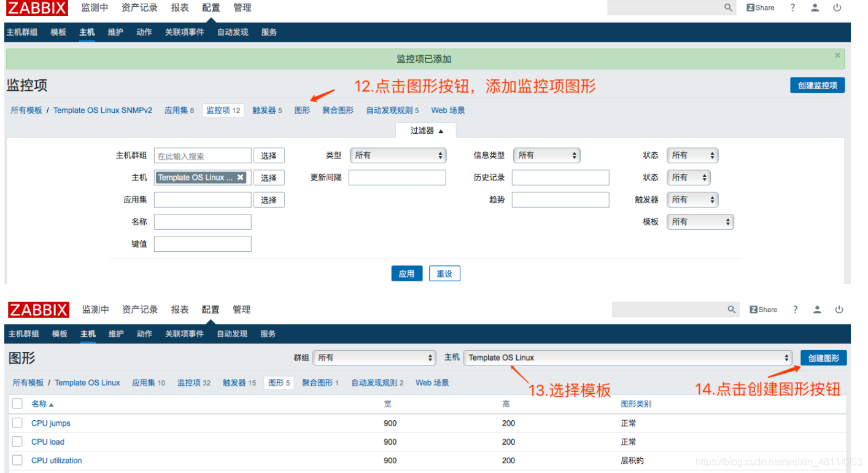Image resolution: width=868 pixels, height=473 pixels.
Task: Open Share link in lower header
Action: tap(764, 310)
